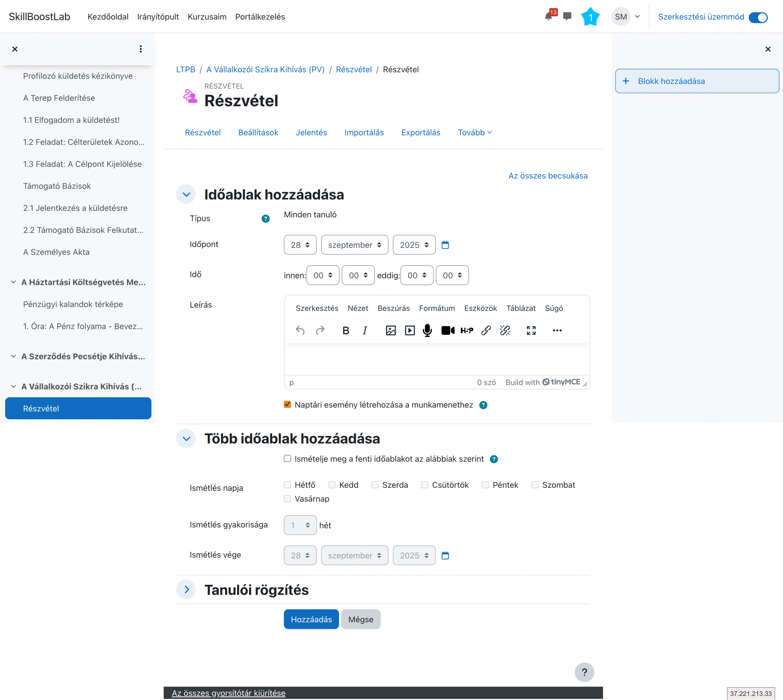Expand the Tanulói rögzítés section
Screen dimensions: 783x700
[x=186, y=590]
